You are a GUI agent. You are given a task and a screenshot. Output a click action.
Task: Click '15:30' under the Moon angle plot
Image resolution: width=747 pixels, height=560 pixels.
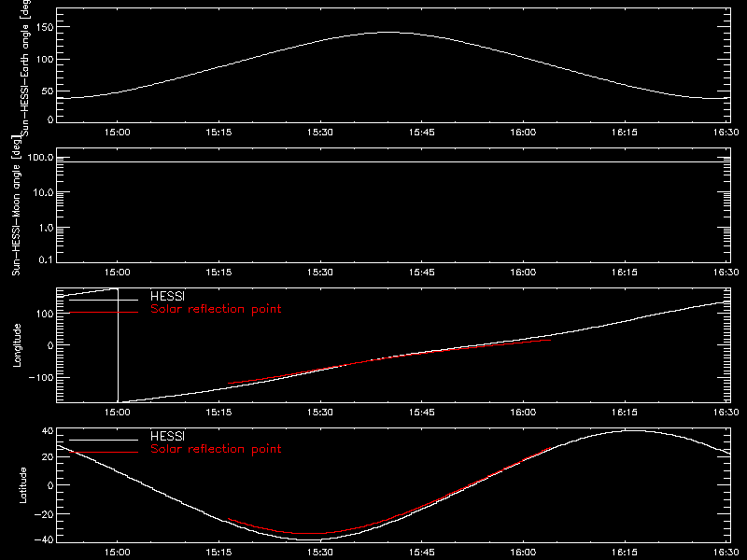[320, 273]
